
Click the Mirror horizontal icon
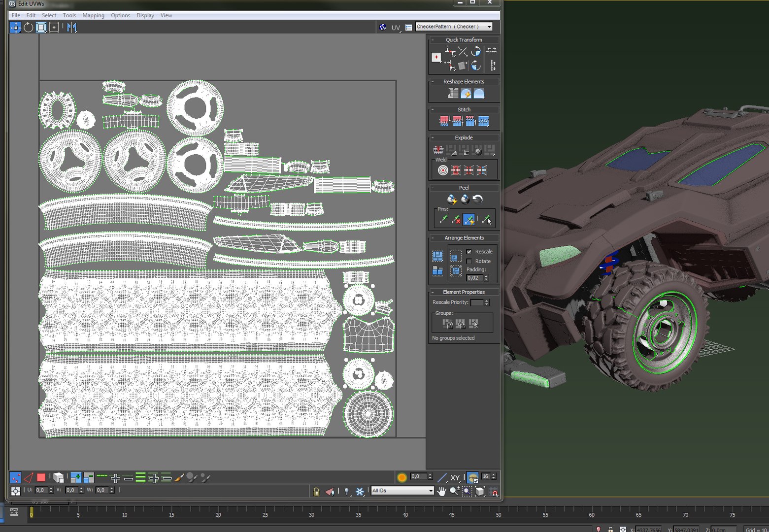(x=72, y=28)
